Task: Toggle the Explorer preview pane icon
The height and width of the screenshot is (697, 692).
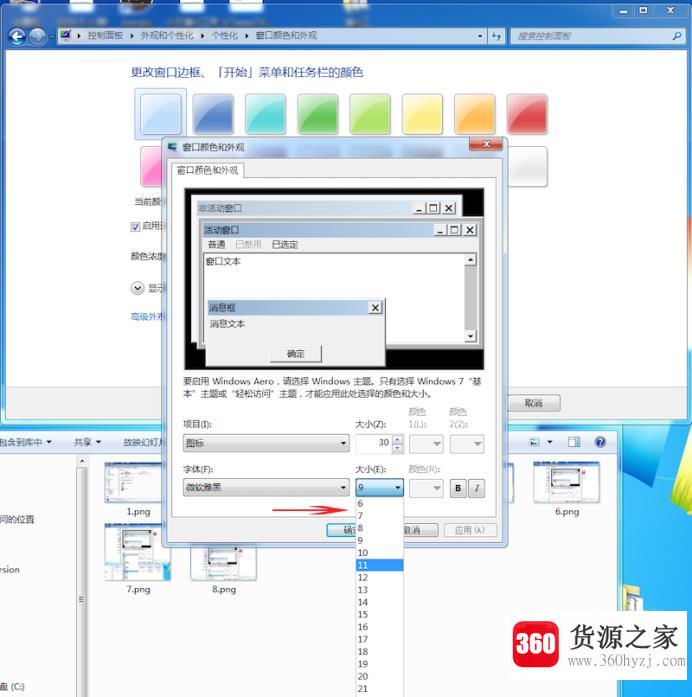Action: 574,442
